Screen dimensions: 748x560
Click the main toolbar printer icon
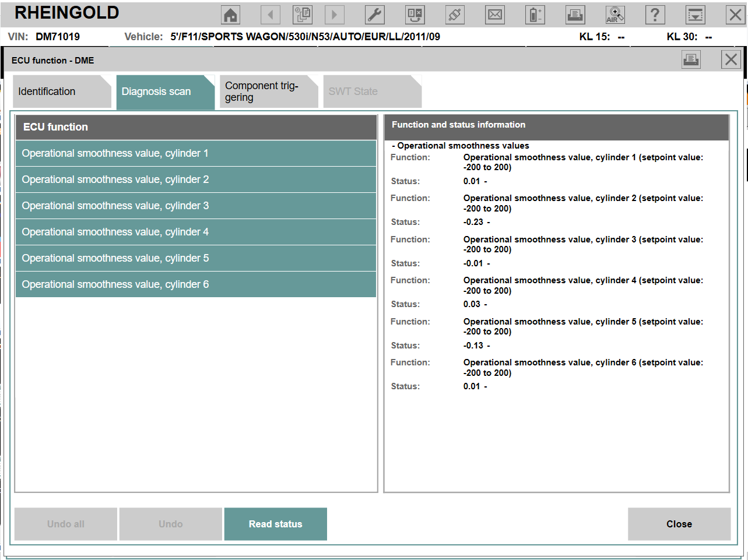pos(575,15)
